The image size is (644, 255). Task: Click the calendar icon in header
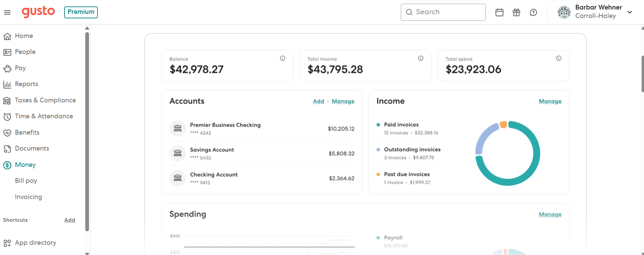point(499,13)
